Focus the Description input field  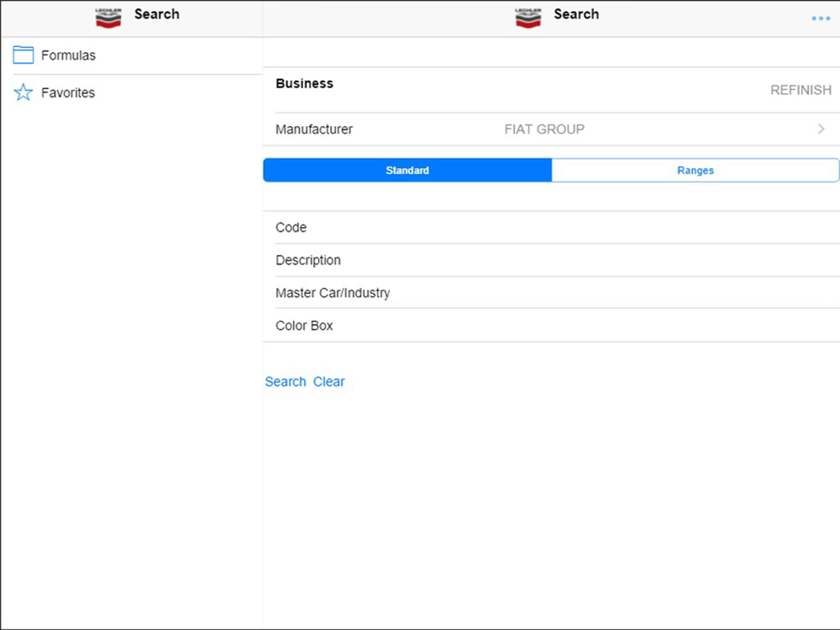pos(551,260)
